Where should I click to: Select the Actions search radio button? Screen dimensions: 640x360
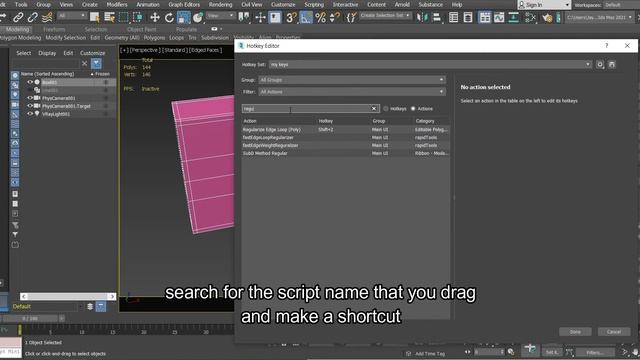click(413, 109)
